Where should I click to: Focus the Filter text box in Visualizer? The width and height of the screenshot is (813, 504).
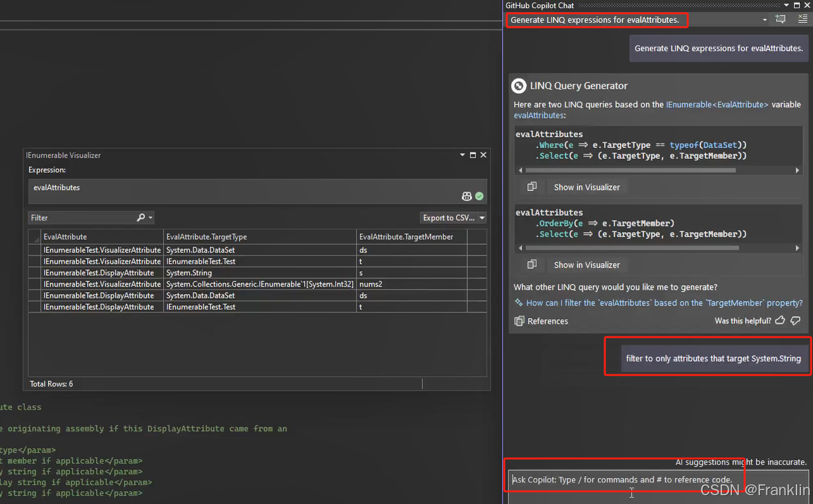[81, 218]
